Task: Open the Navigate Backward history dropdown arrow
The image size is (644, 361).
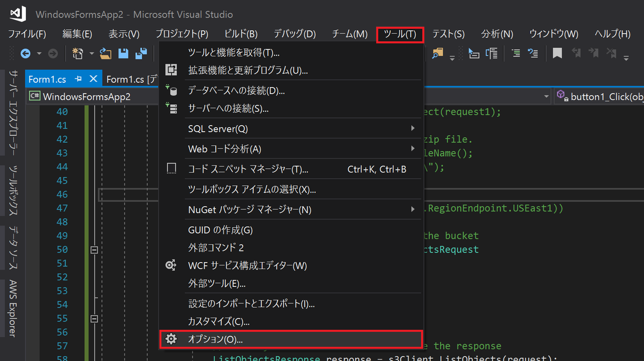Action: click(x=39, y=54)
